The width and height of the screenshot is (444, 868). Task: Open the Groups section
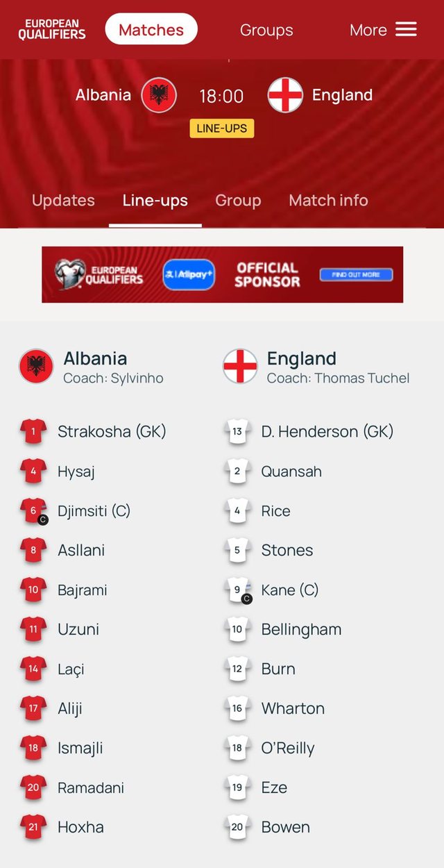(x=266, y=30)
